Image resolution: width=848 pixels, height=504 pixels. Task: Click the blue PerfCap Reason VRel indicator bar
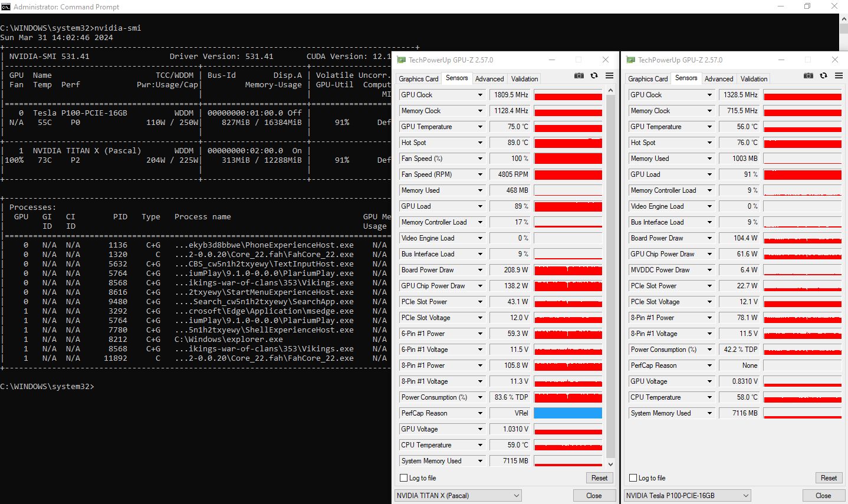(568, 413)
